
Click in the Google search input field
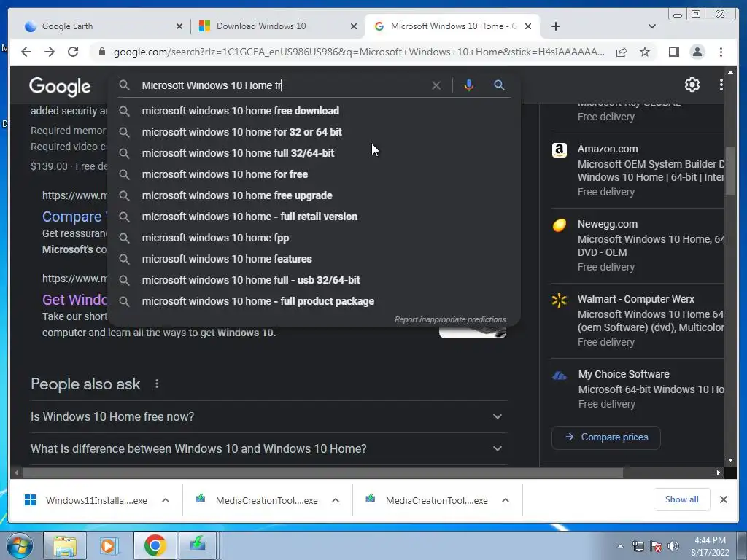tap(281, 85)
